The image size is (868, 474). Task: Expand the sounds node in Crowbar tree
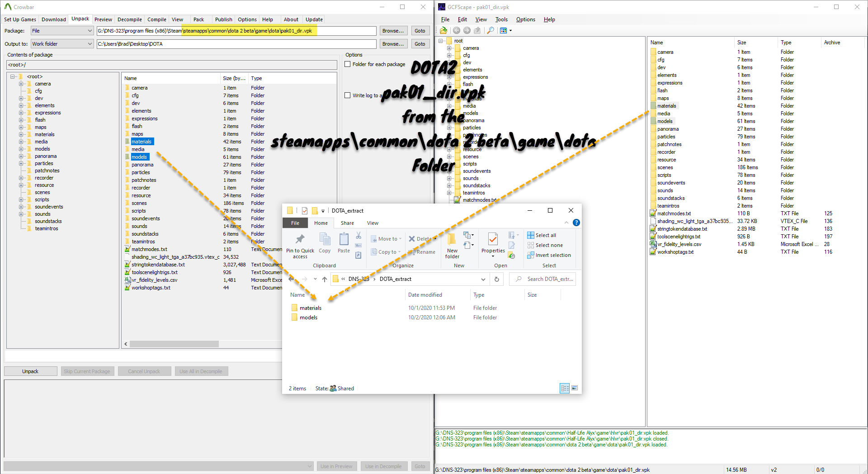click(x=21, y=214)
